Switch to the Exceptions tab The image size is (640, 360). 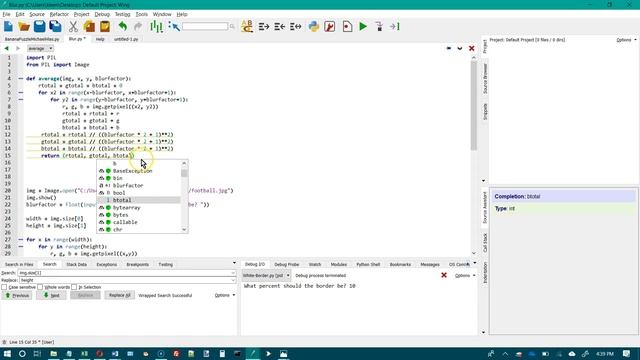107,264
